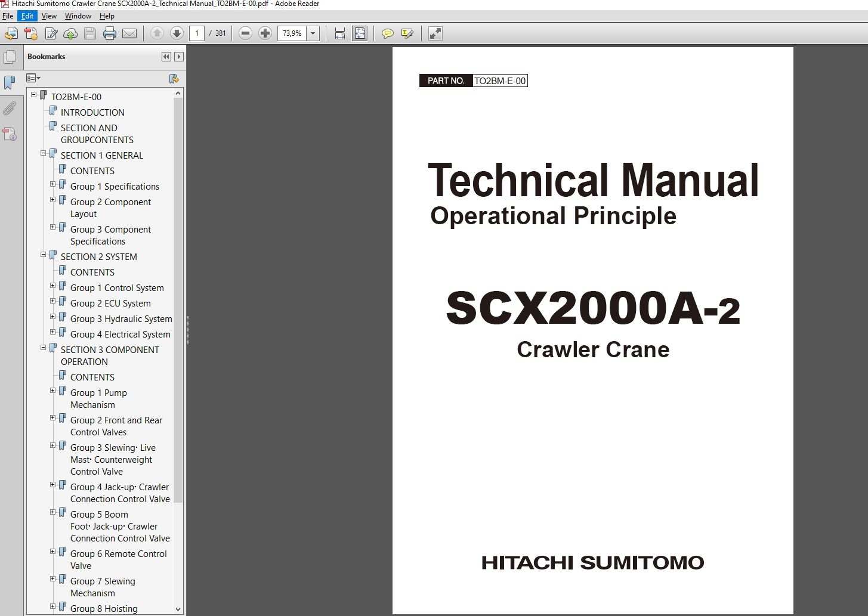This screenshot has width=868, height=616.
Task: Jump to the INTRODUCTION bookmark
Action: coord(92,112)
